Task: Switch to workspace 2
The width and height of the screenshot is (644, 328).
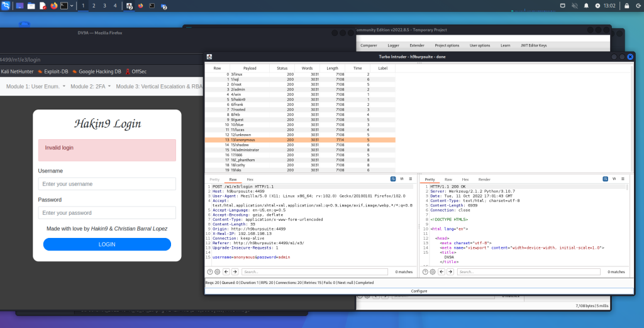Action: click(94, 6)
